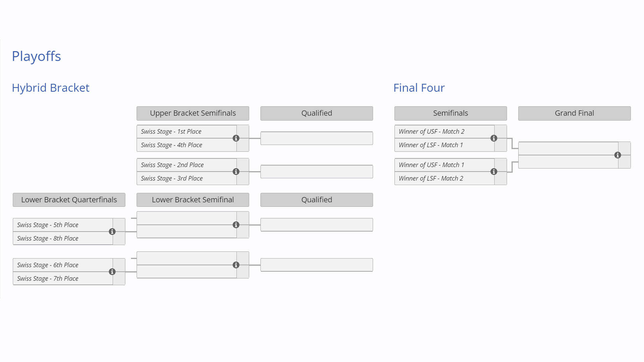The width and height of the screenshot is (644, 362).
Task: Open info for 2nd vs 3rd Place match
Action: click(236, 172)
